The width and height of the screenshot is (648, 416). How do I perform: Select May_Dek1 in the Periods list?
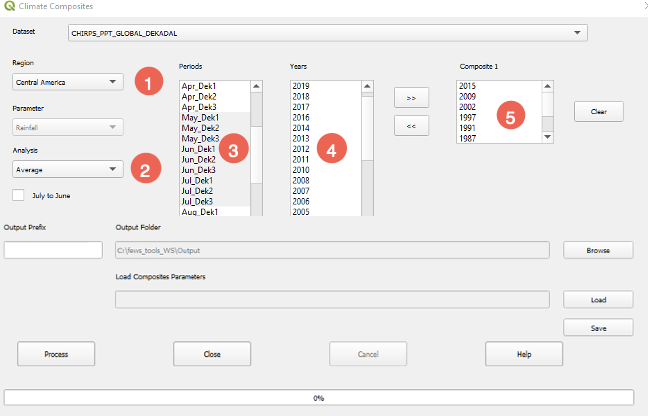click(x=200, y=117)
